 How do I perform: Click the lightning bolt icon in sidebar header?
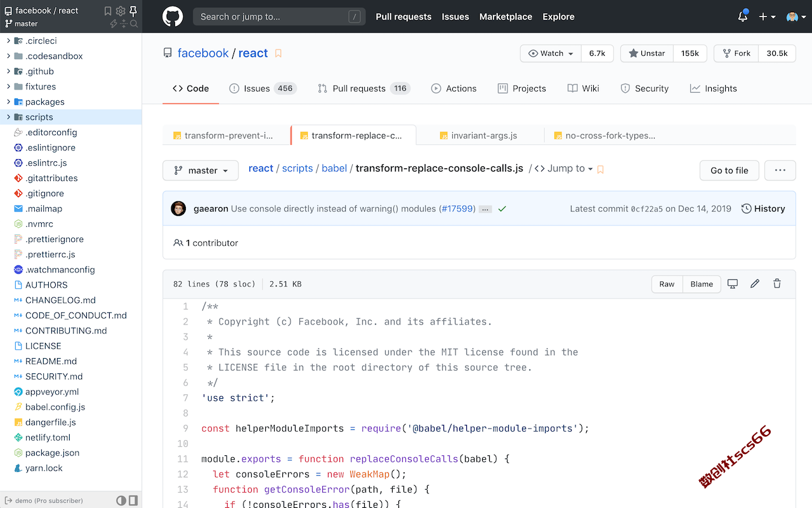coord(114,24)
